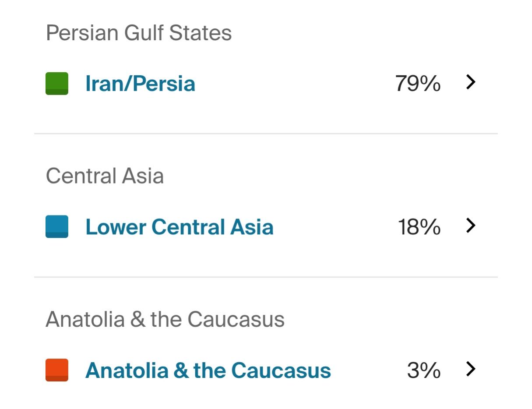Select the Lower Central Asia link

pos(179,227)
